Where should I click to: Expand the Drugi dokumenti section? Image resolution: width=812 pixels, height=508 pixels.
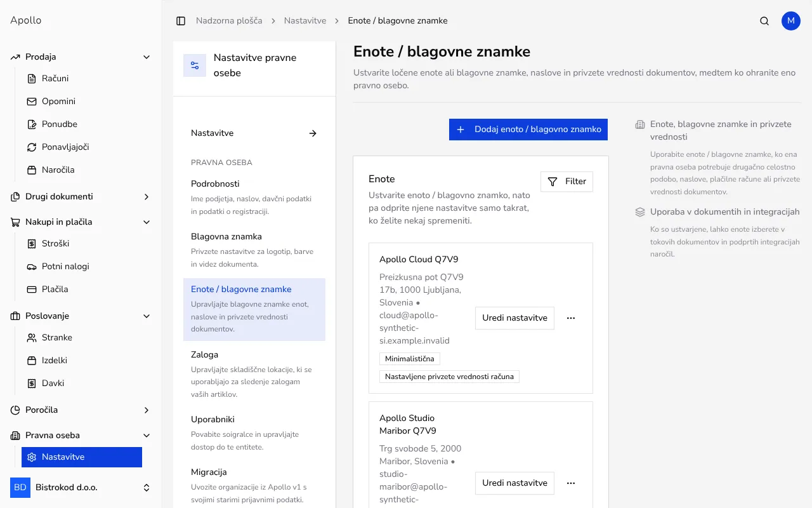[81, 197]
